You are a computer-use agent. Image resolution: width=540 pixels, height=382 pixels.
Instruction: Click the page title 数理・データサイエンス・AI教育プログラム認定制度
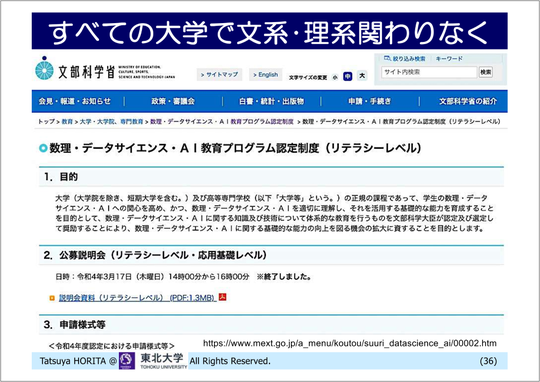(235, 148)
